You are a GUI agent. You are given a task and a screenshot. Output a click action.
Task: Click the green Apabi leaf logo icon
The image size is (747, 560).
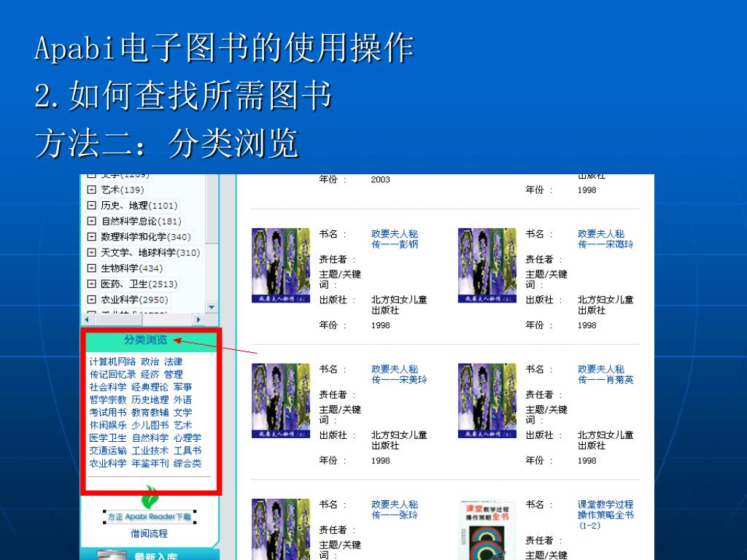click(x=150, y=497)
